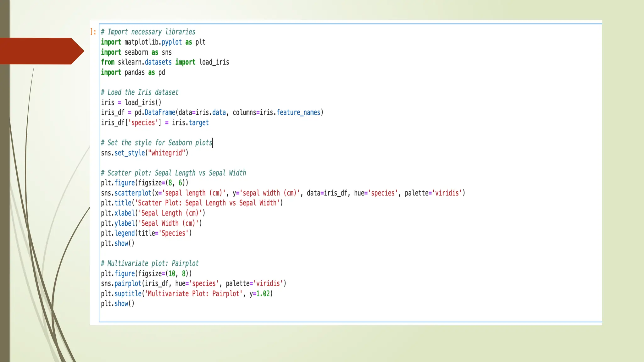The height and width of the screenshot is (362, 644).
Task: Click the final plt.show() line
Action: pyautogui.click(x=118, y=304)
